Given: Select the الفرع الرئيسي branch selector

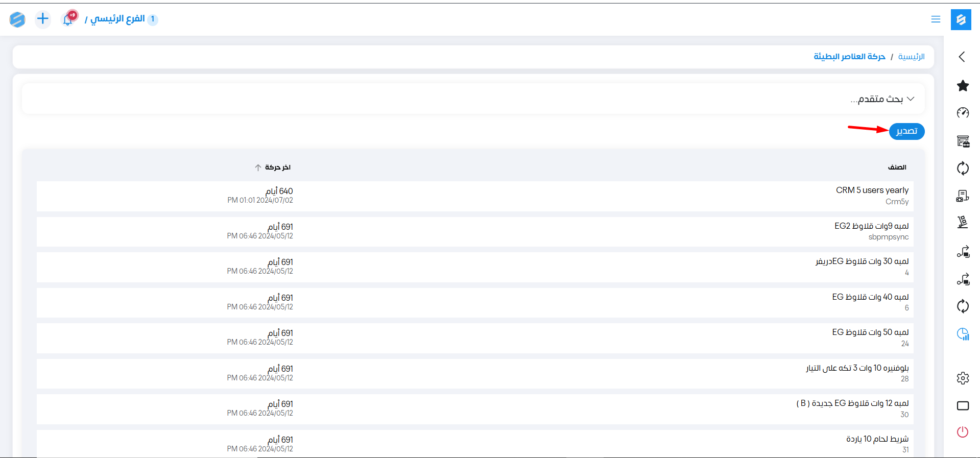Looking at the screenshot, I should coord(117,19).
